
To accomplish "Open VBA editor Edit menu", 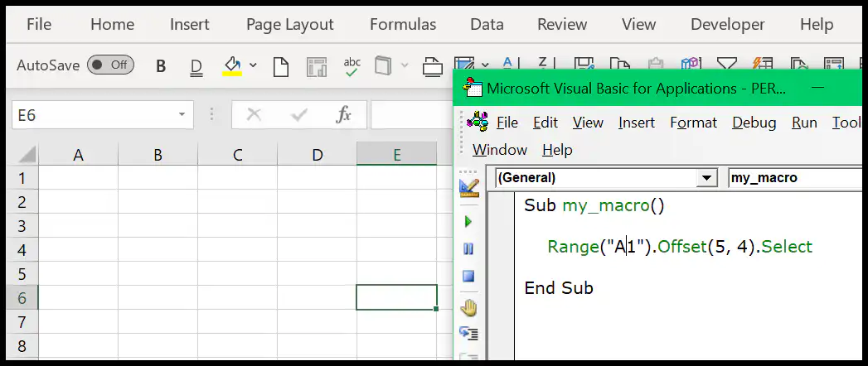I will (x=546, y=123).
